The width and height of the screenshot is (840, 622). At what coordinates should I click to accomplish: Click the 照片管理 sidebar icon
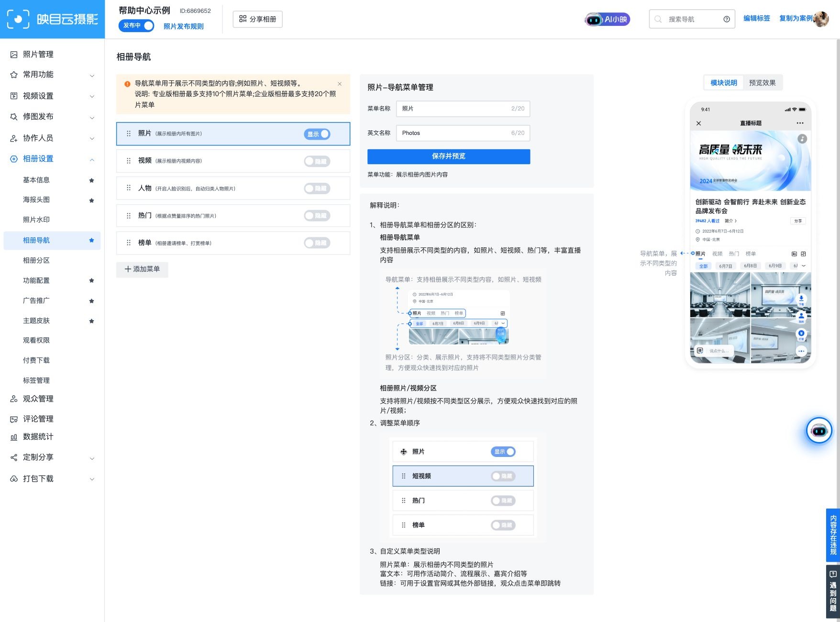tap(14, 55)
